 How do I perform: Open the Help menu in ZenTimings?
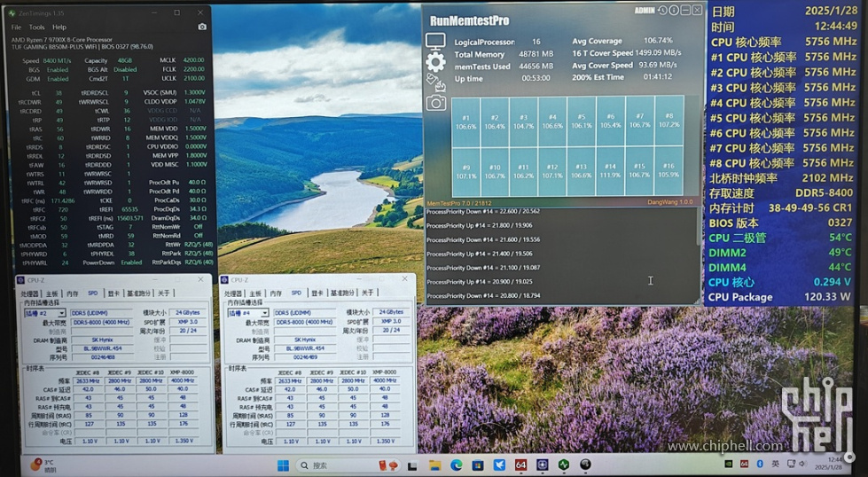[x=59, y=27]
